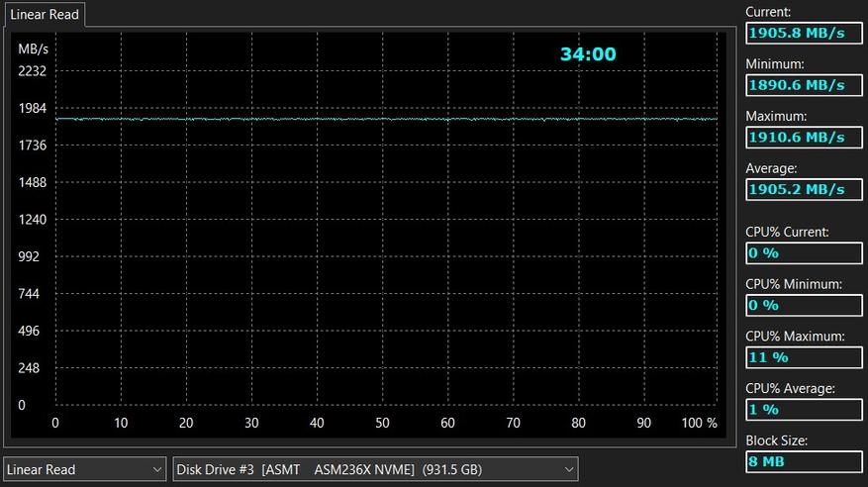Click the 50 x-axis label
The height and width of the screenshot is (487, 868).
point(382,423)
